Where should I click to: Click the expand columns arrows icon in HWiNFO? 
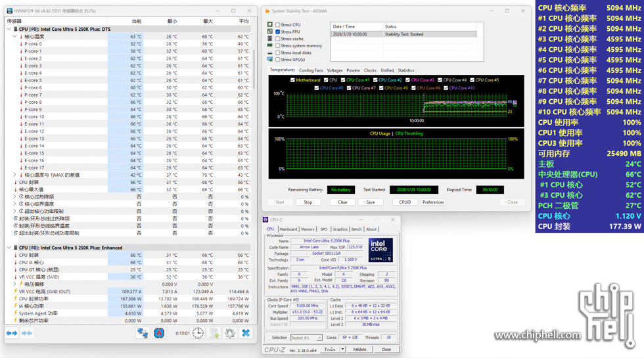point(12,333)
